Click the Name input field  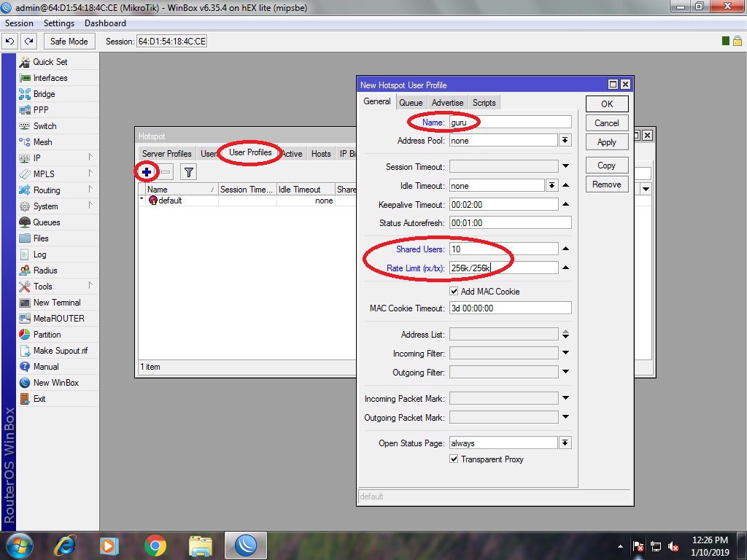[x=510, y=122]
